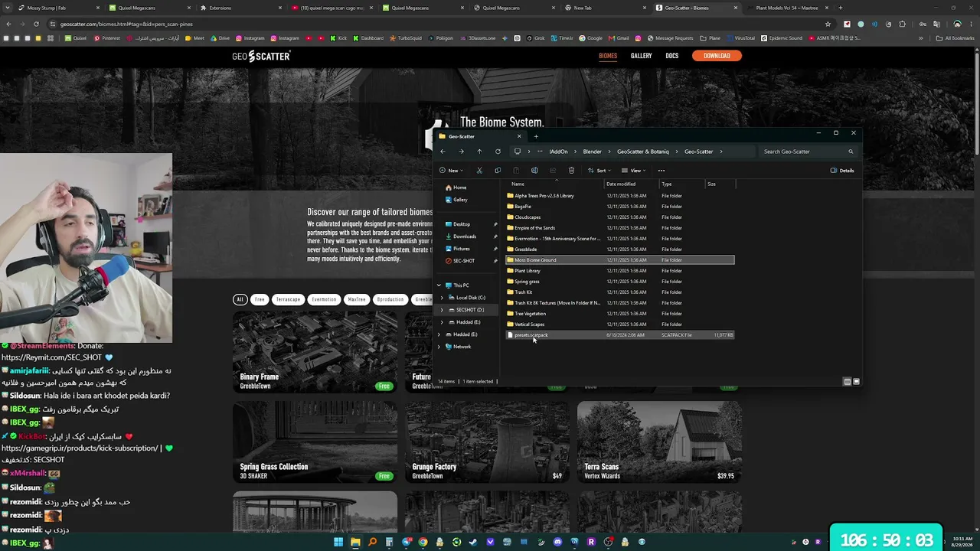This screenshot has width=980, height=551.
Task: Click the Rename icon in Explorer toolbar
Action: coord(534,171)
